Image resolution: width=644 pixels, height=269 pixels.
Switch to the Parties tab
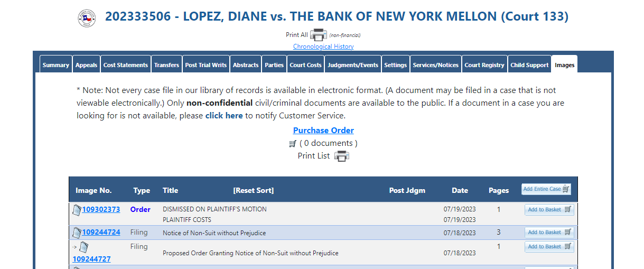tap(274, 65)
